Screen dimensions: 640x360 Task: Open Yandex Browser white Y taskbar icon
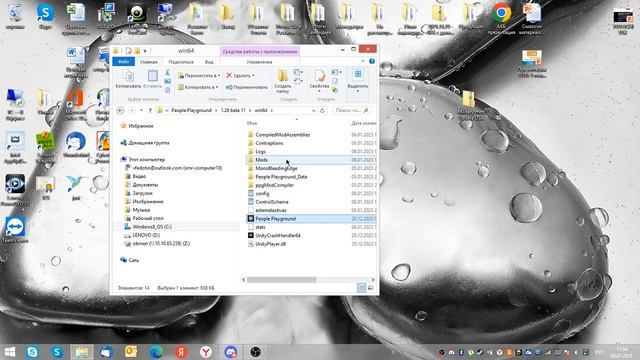[206, 352]
